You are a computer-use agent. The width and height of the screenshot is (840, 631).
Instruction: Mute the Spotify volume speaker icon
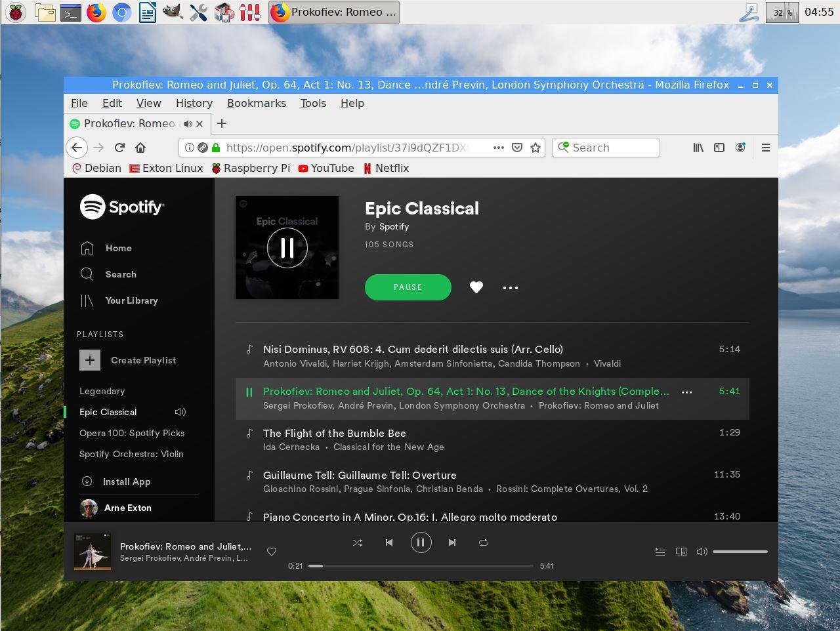pos(702,552)
